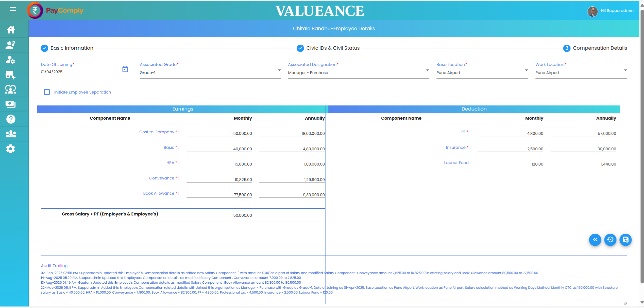Click the HRA monthly amount field
The image size is (644, 308).
pyautogui.click(x=219, y=164)
